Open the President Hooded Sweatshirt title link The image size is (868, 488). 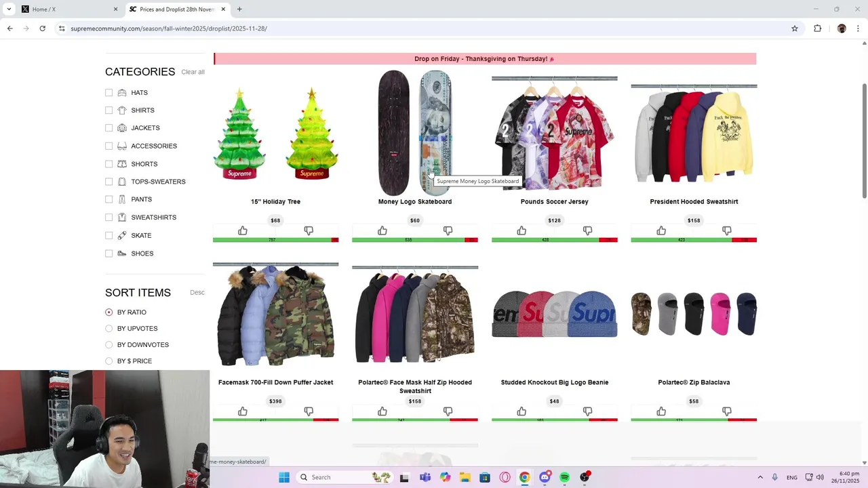[694, 201]
